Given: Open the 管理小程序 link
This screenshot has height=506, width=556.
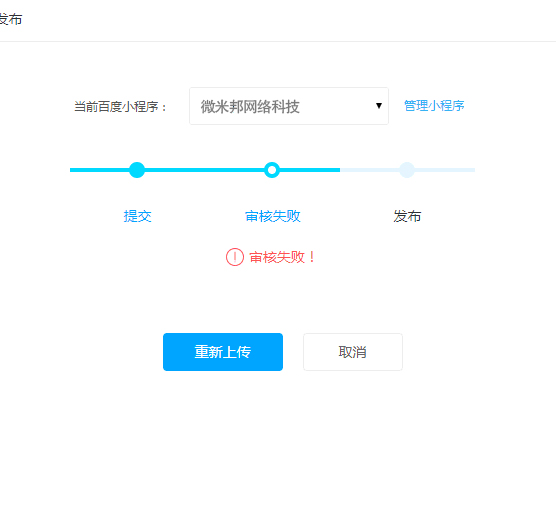Looking at the screenshot, I should point(434,106).
